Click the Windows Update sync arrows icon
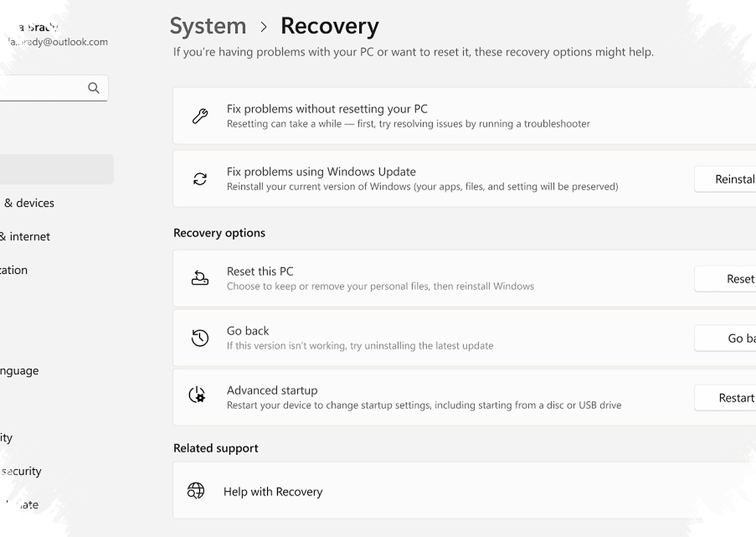 200,179
